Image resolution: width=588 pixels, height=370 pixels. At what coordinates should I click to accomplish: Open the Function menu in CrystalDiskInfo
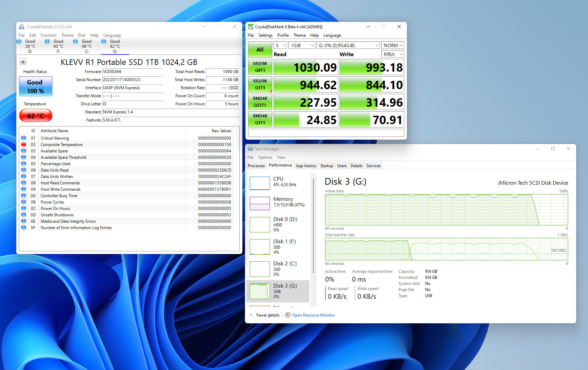pos(48,35)
